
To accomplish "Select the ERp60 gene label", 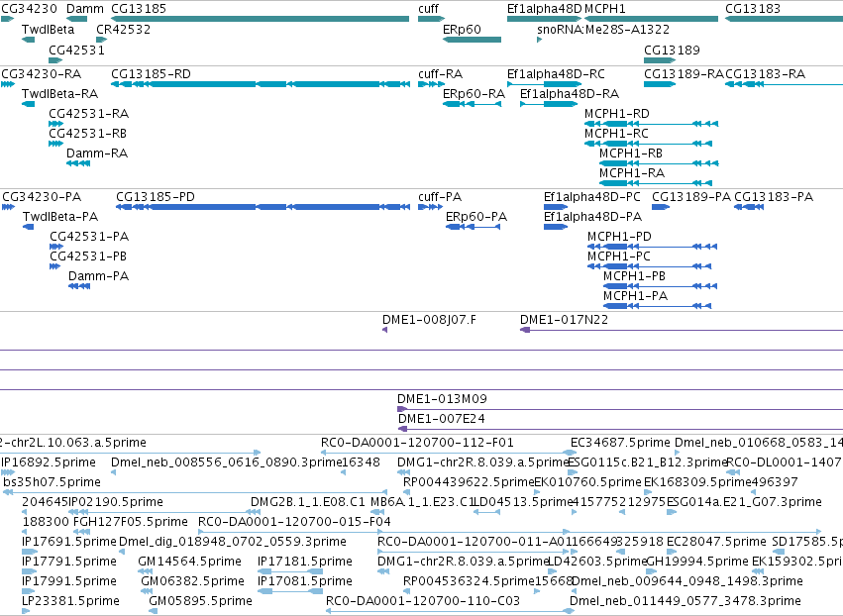I will click(x=462, y=30).
